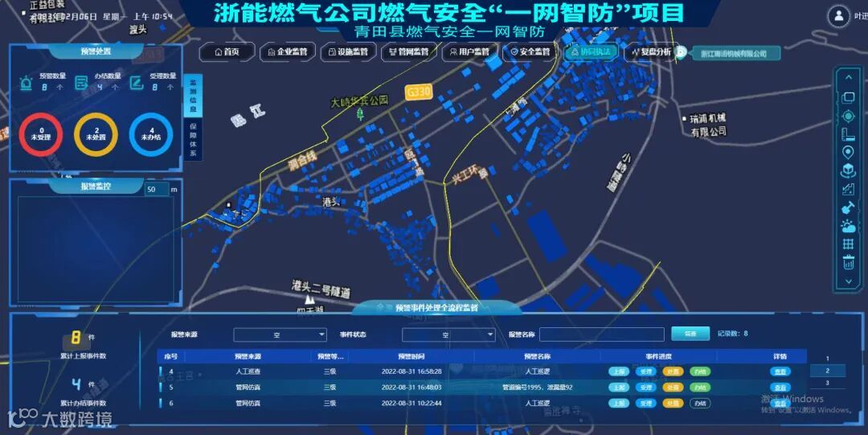Click the 预警时间 column header
Image resolution: width=868 pixels, height=435 pixels.
(x=411, y=356)
